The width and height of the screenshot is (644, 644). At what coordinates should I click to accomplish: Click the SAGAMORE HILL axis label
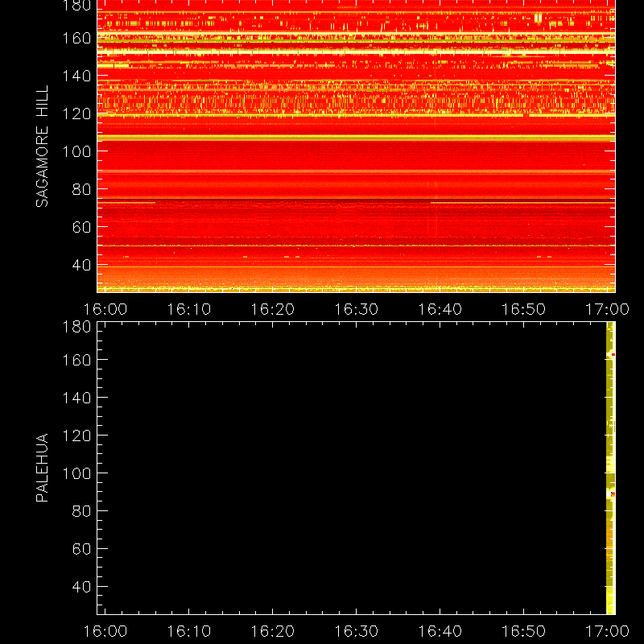pos(43,147)
